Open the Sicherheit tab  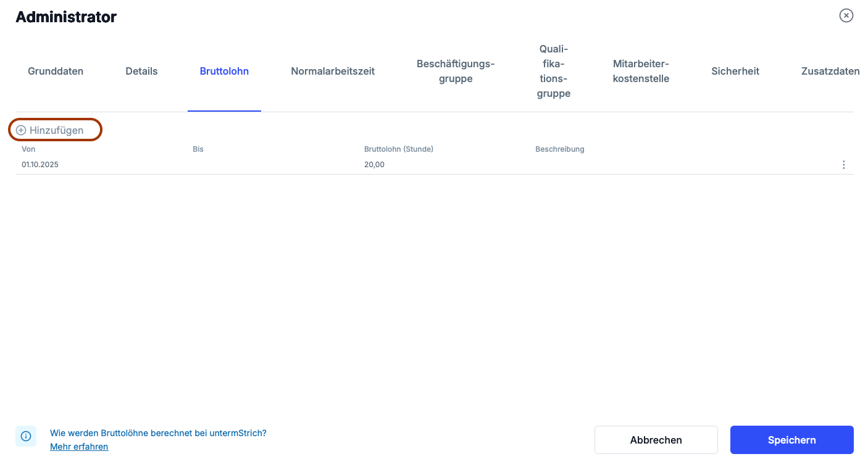pyautogui.click(x=735, y=71)
